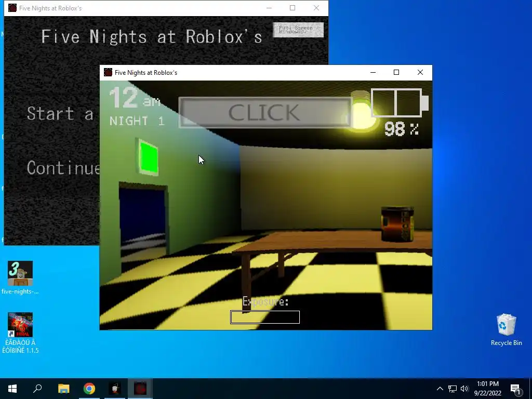The image size is (532, 399).
Task: Close the back Five Nights at Roblox's window
Action: point(316,8)
